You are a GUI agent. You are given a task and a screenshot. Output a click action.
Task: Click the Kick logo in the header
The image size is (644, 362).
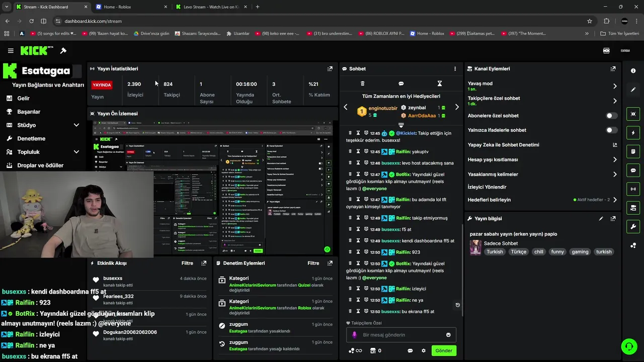(37, 51)
